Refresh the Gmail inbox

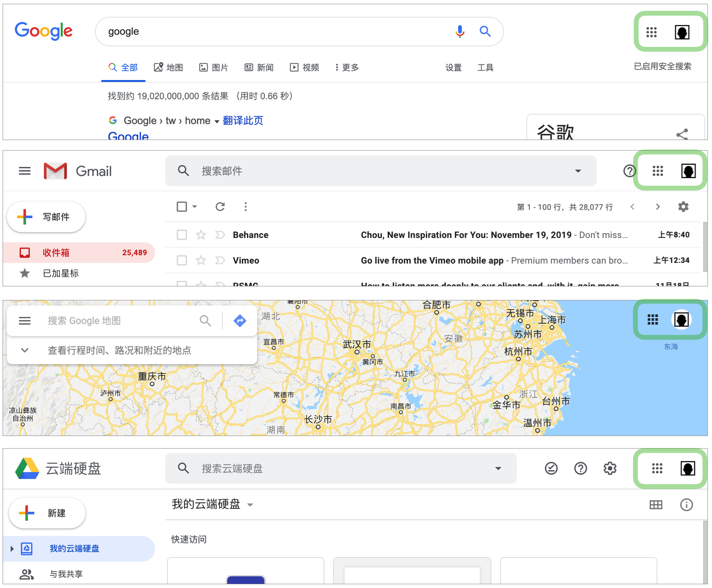coord(220,207)
